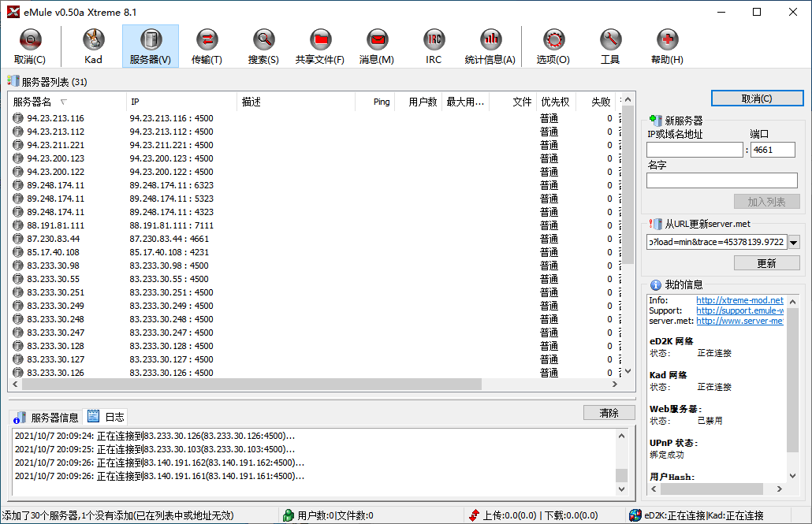Image resolution: width=812 pixels, height=524 pixels.
Task: Sort by IP column header
Action: pyautogui.click(x=182, y=102)
